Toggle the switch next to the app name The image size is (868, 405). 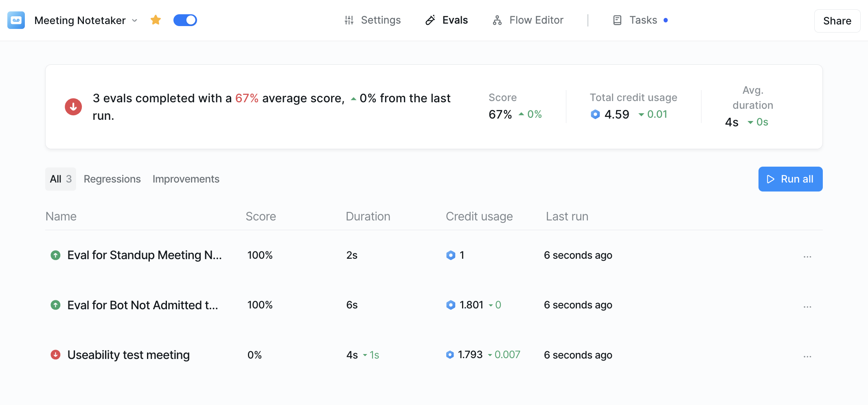185,20
